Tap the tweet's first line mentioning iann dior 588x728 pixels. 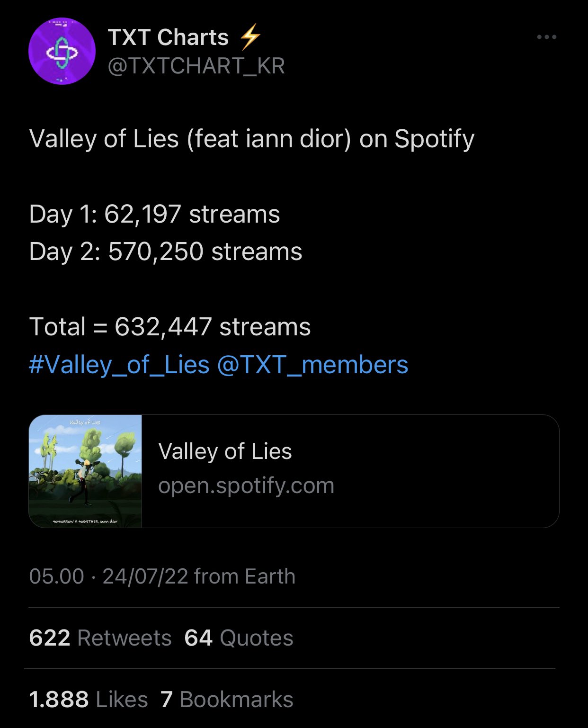tap(251, 139)
